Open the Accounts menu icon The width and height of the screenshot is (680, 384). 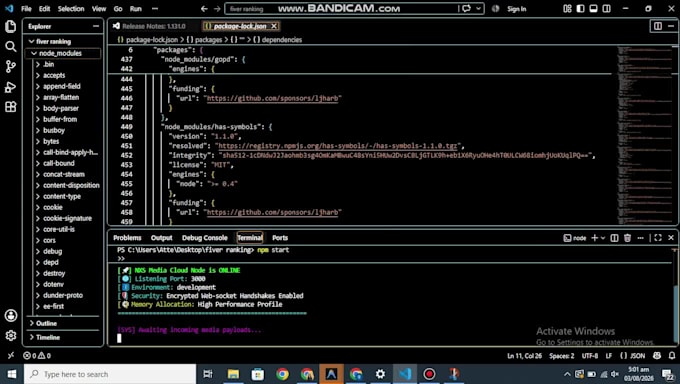click(x=11, y=315)
